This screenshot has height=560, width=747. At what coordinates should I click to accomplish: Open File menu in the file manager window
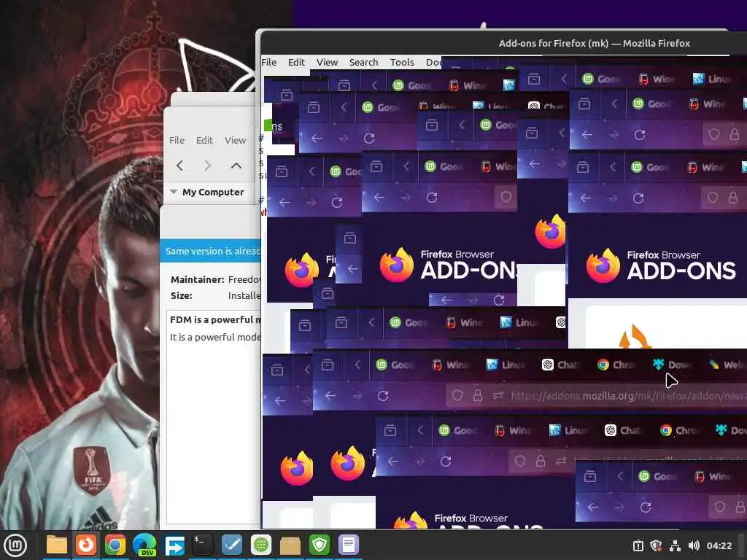(x=177, y=141)
